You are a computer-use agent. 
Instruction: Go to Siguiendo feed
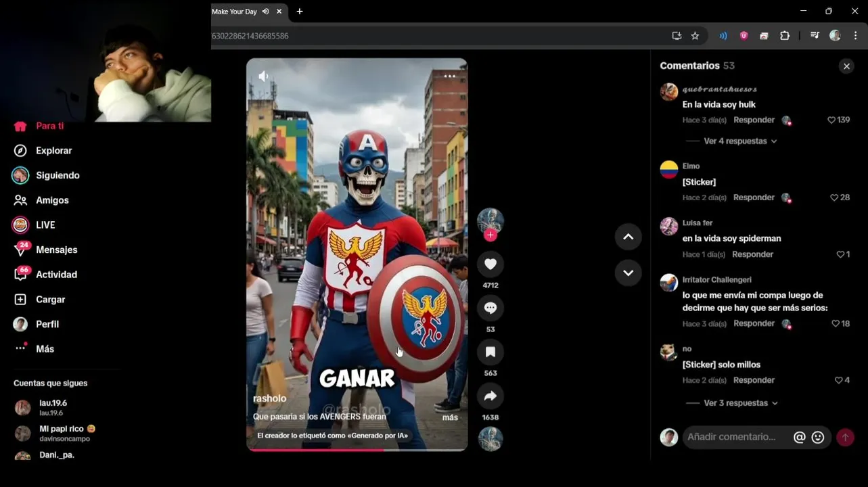tap(46, 175)
